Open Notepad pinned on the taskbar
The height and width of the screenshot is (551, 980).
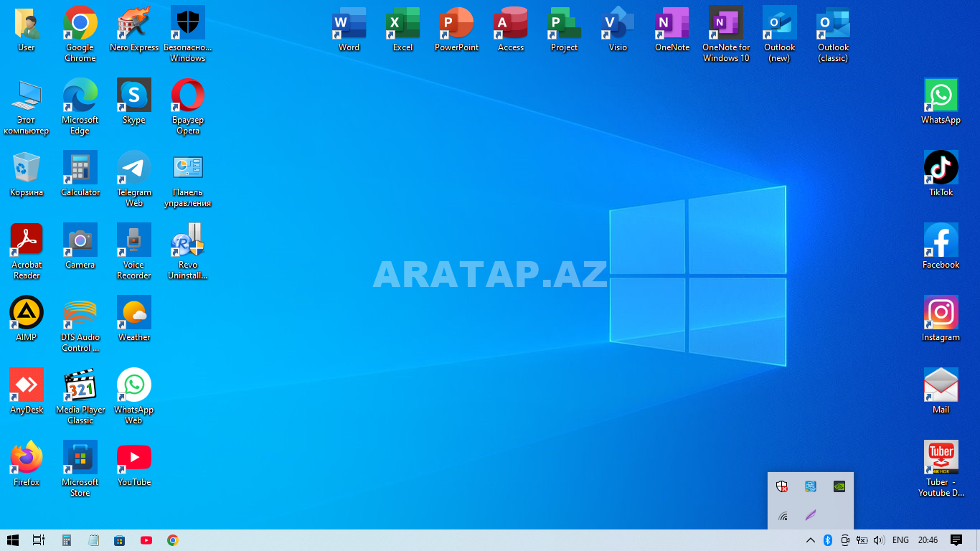93,540
